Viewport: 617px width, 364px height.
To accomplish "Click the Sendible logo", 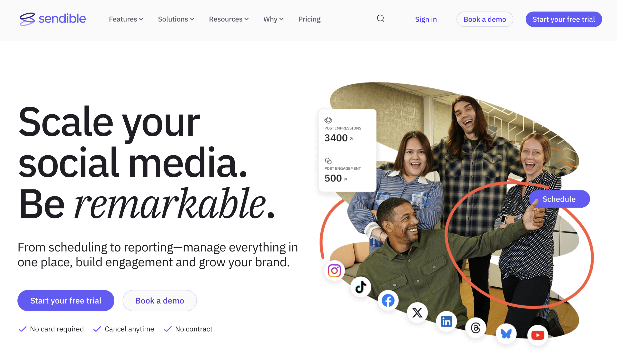I will pos(53,19).
